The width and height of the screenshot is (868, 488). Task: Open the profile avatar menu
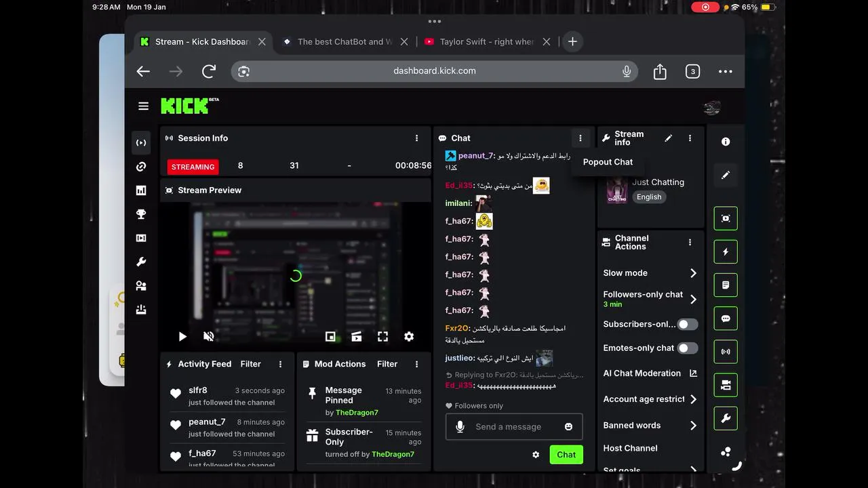[x=711, y=107]
